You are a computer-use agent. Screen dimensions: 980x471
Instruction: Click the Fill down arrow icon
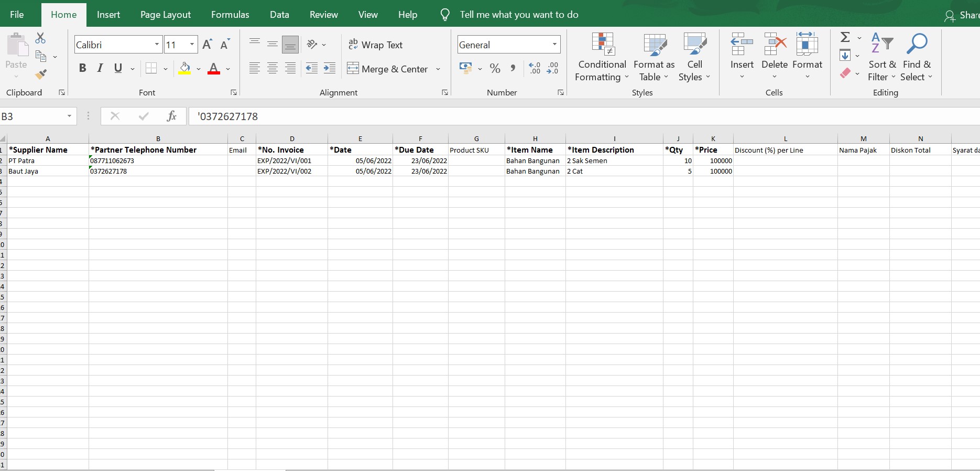click(x=845, y=55)
